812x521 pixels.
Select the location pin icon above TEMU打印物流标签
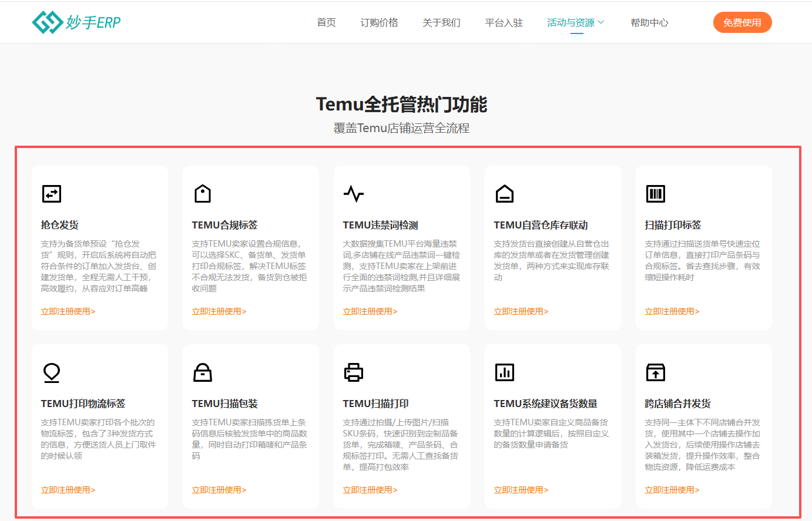(x=51, y=372)
